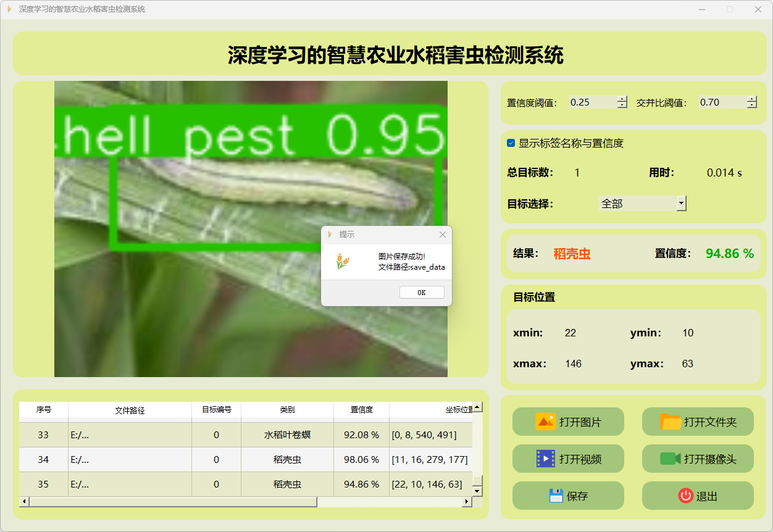The image size is (773, 532).
Task: Decrease the confidence threshold with down arrow
Action: (622, 106)
